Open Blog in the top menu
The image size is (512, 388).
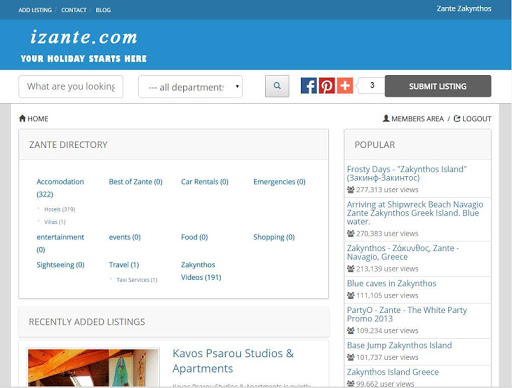click(103, 10)
